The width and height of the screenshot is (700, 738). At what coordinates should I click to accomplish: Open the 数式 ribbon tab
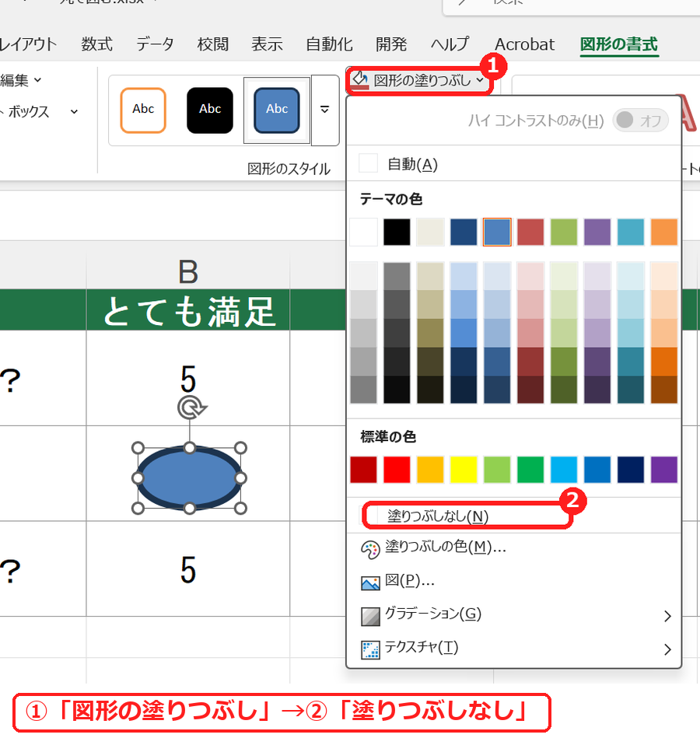click(96, 44)
